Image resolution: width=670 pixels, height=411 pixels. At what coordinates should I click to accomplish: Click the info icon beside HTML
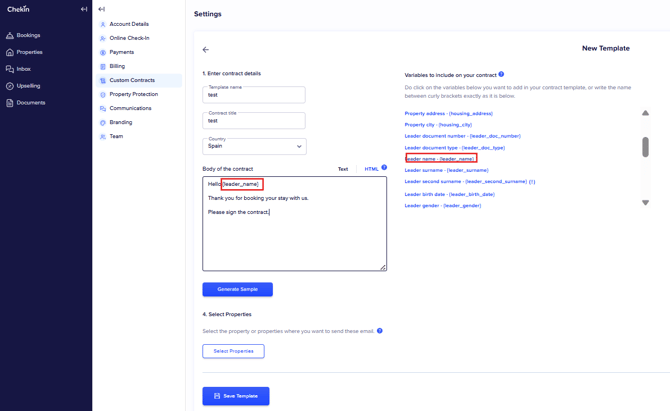384,168
